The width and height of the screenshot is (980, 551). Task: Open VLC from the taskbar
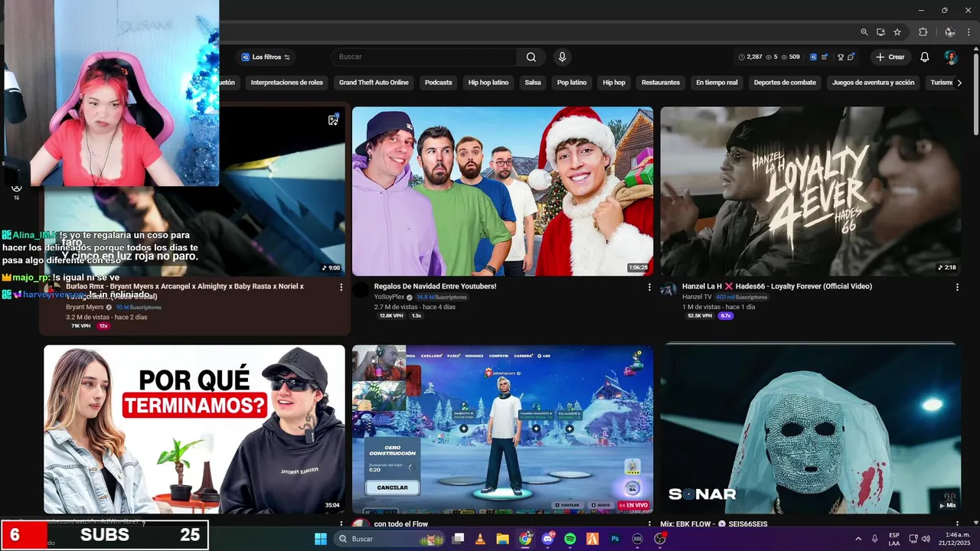480,539
